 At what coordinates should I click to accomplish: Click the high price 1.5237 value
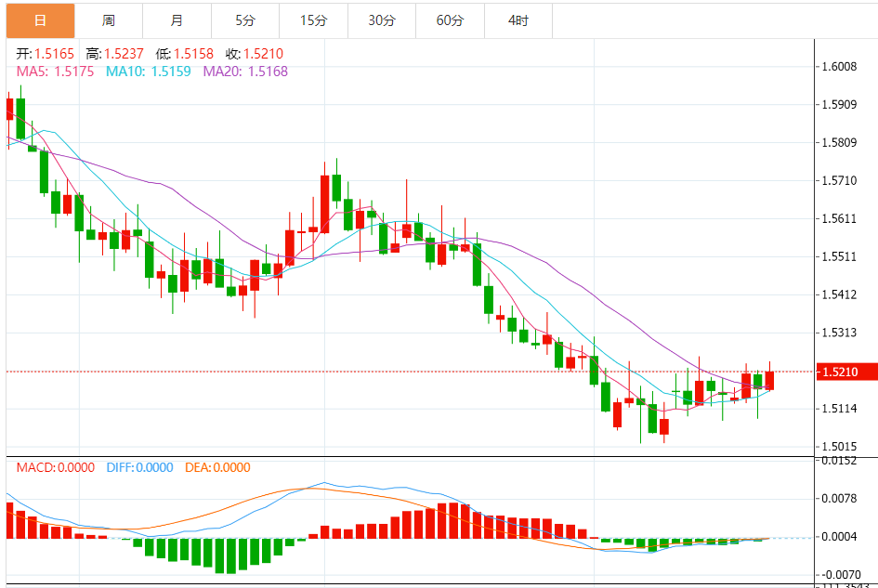click(124, 54)
